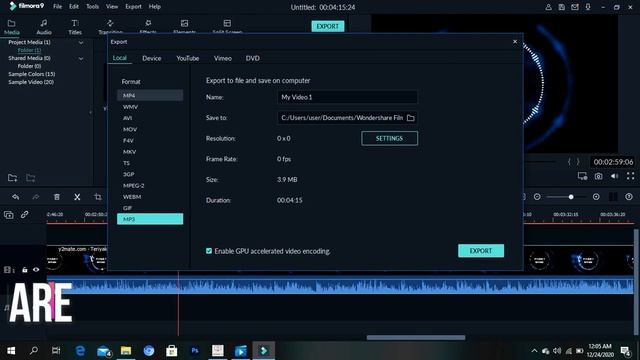The height and width of the screenshot is (360, 640).
Task: Switch to the DVD export tab
Action: (x=253, y=58)
